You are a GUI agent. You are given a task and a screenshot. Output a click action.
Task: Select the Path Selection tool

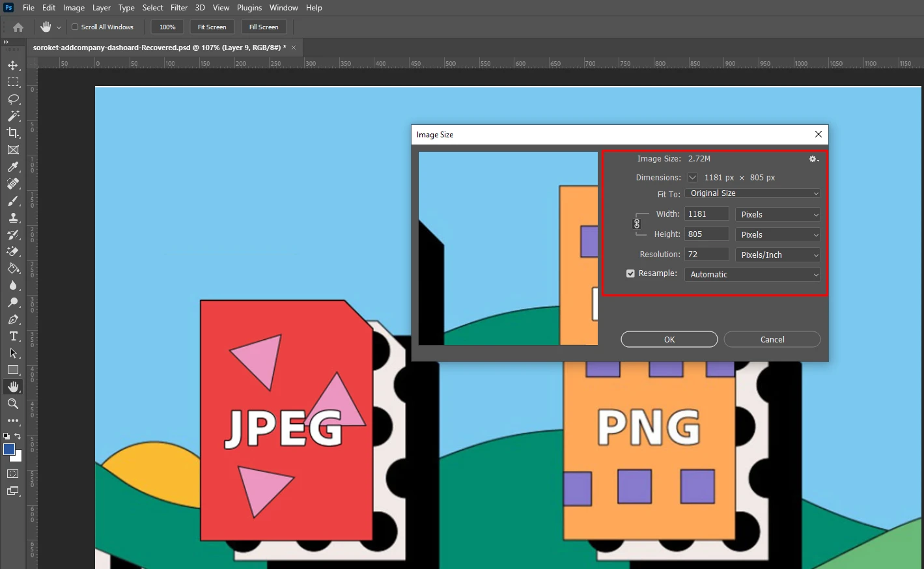coord(13,353)
